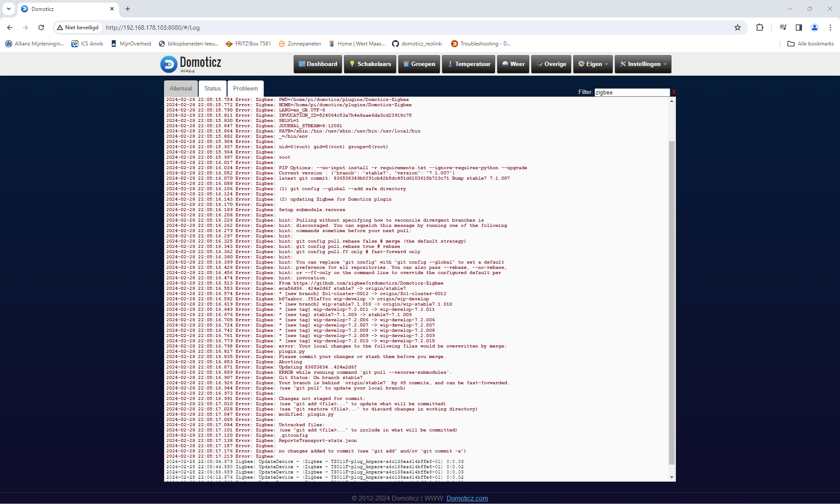840x504 pixels.
Task: Click the Filter input containing zigbee
Action: 632,92
